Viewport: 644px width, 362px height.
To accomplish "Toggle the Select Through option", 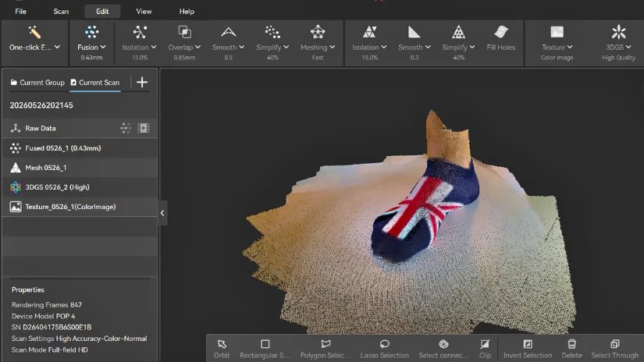I will pyautogui.click(x=615, y=349).
